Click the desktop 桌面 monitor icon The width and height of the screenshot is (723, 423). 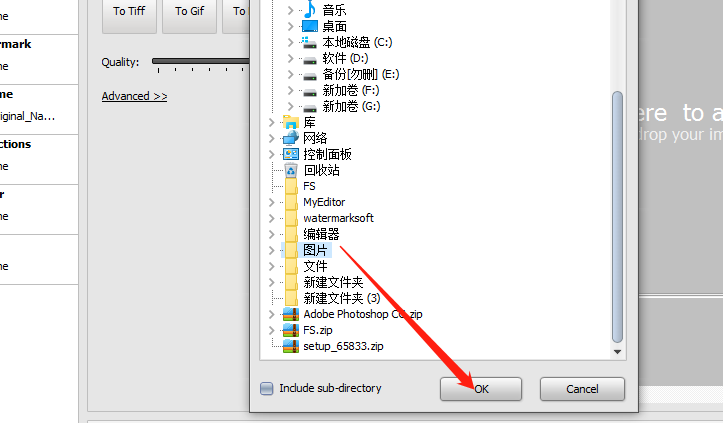310,26
